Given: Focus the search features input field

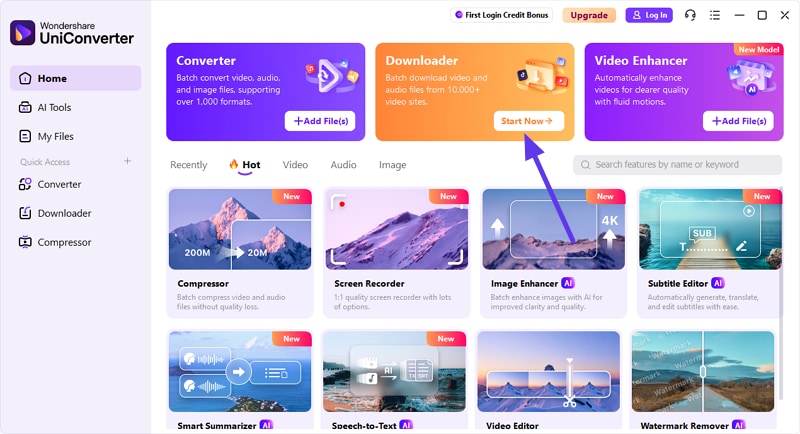Looking at the screenshot, I should click(678, 165).
